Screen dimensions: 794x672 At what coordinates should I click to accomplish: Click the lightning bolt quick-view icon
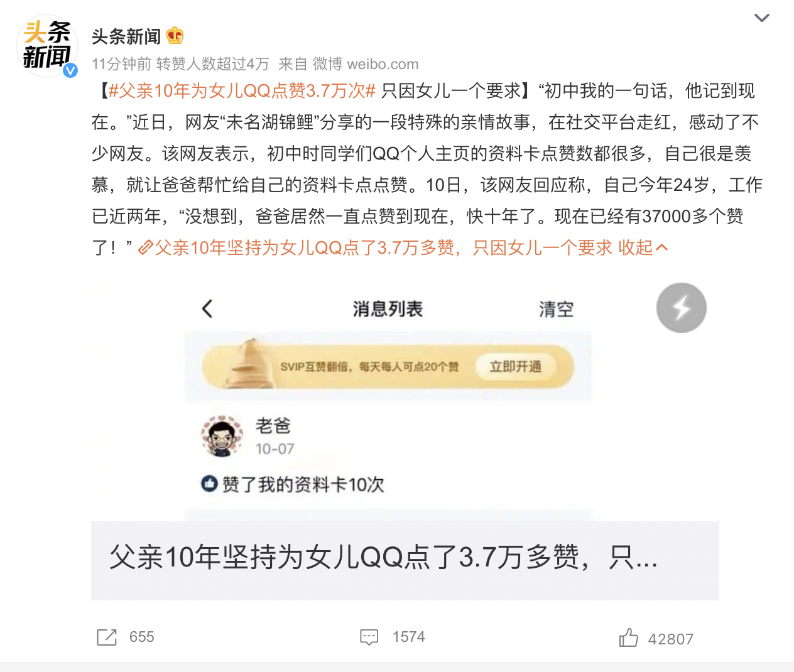point(682,308)
